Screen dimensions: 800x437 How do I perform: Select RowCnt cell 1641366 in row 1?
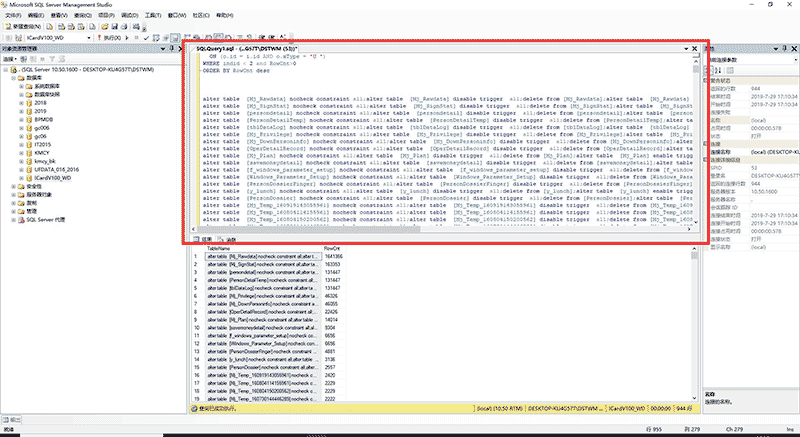(334, 256)
